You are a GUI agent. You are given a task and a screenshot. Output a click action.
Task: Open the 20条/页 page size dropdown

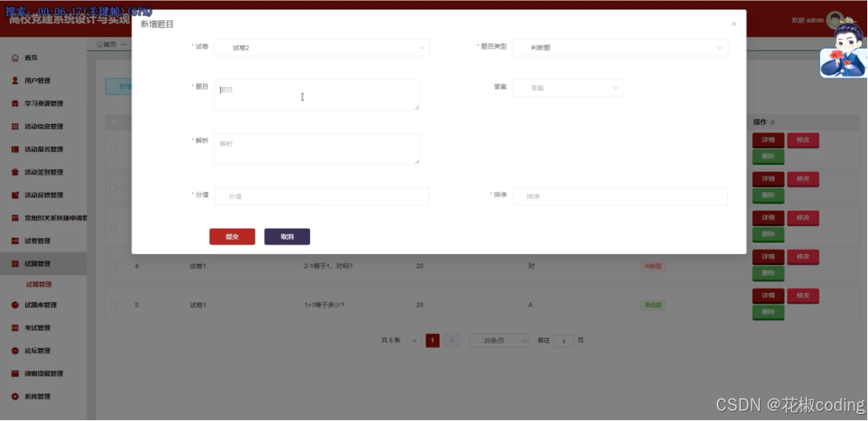499,341
